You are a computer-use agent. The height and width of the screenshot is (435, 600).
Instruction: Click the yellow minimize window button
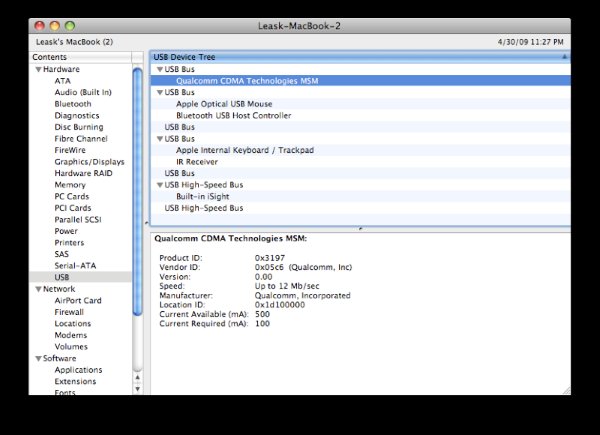tap(55, 26)
